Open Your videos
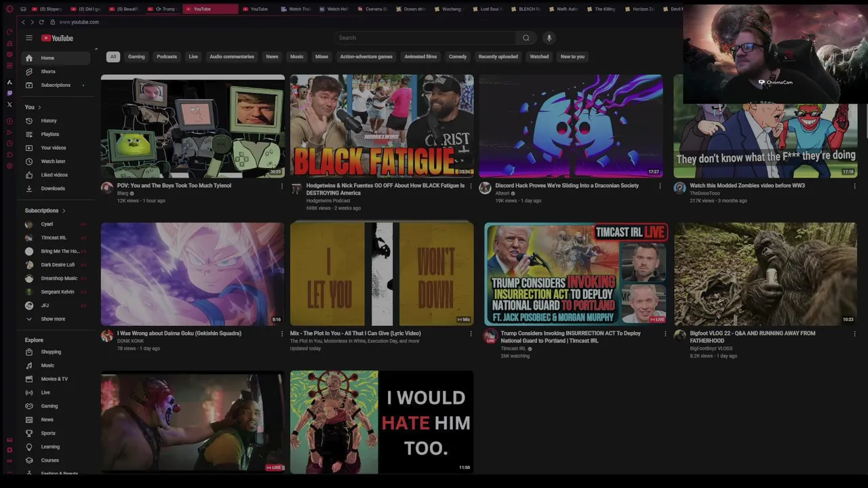Image resolution: width=868 pixels, height=488 pixels. 54,148
